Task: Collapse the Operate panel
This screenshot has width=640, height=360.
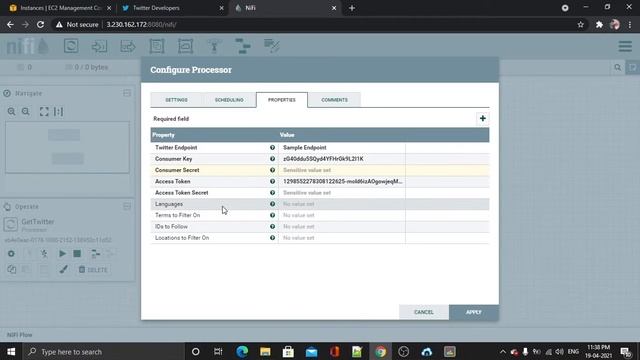Action: coord(127,207)
